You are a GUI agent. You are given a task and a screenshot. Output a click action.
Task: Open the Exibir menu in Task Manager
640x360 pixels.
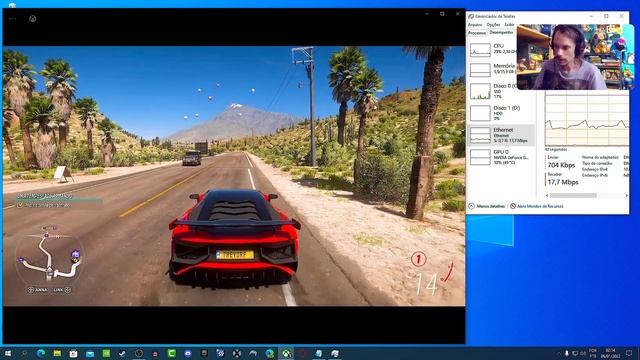click(x=509, y=25)
